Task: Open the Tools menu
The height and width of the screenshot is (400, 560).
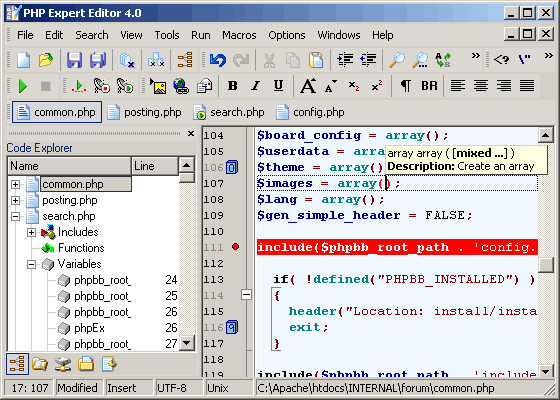Action: pyautogui.click(x=167, y=35)
